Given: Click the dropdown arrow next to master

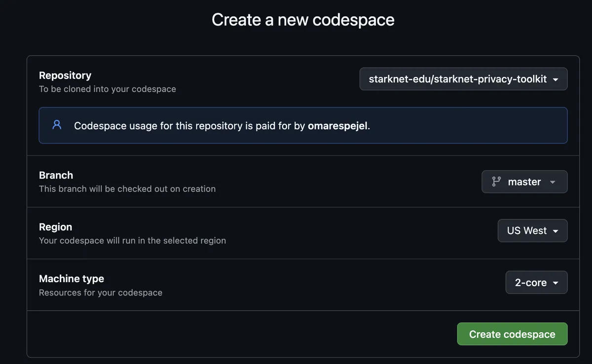Looking at the screenshot, I should [553, 182].
